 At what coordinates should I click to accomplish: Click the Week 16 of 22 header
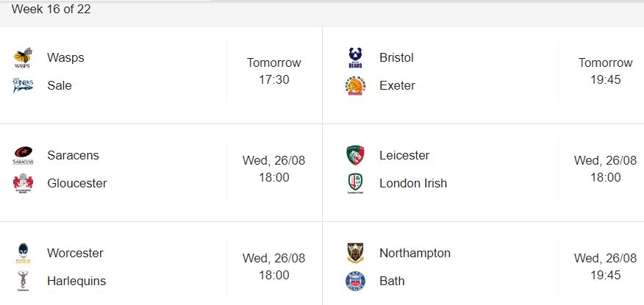click(51, 9)
